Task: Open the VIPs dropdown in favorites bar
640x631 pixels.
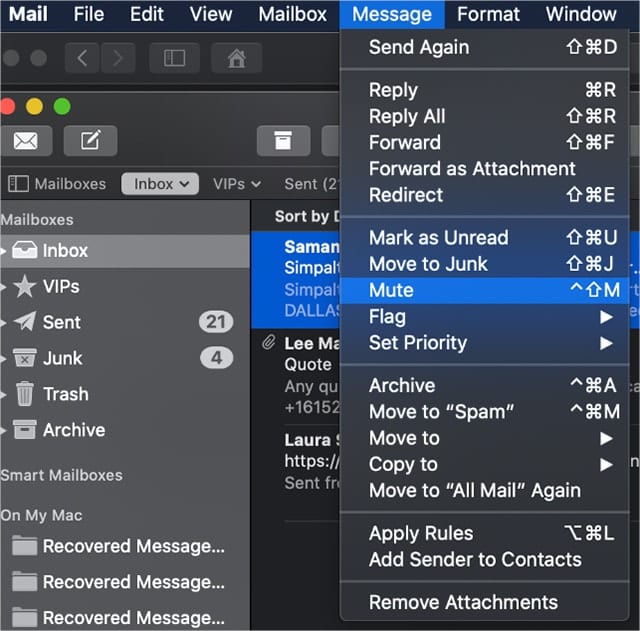Action: pos(236,184)
